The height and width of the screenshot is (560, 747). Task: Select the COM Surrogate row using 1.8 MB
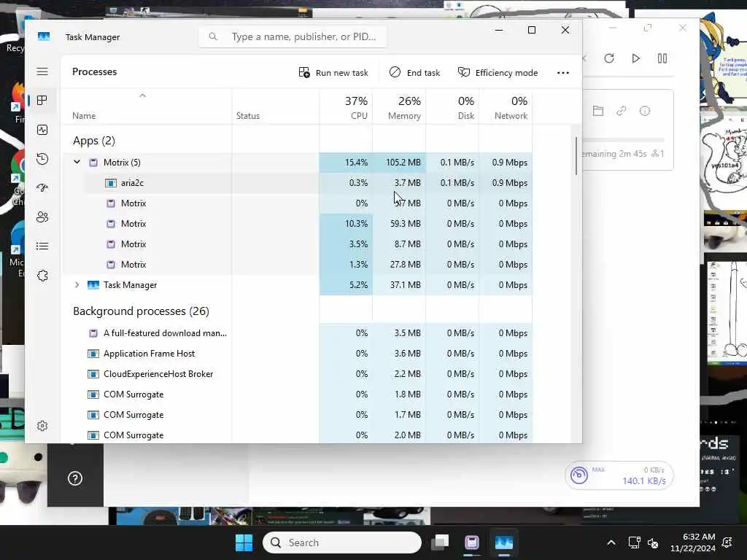coord(298,394)
